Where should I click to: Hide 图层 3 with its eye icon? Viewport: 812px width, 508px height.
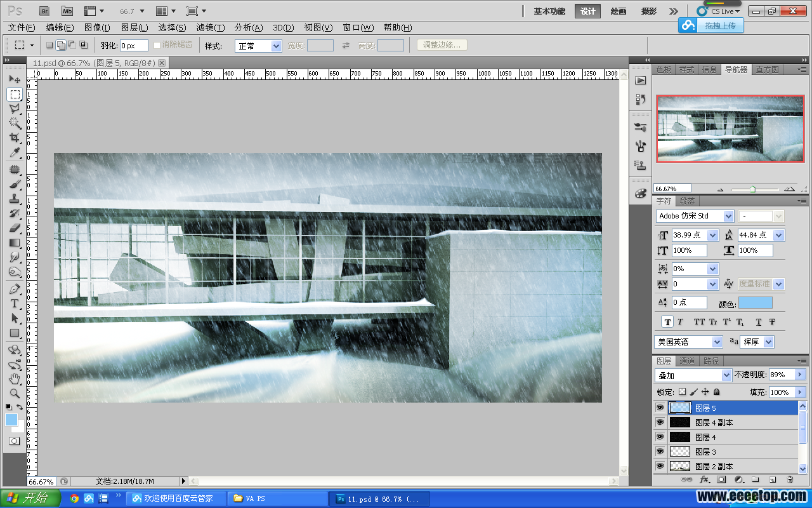660,451
